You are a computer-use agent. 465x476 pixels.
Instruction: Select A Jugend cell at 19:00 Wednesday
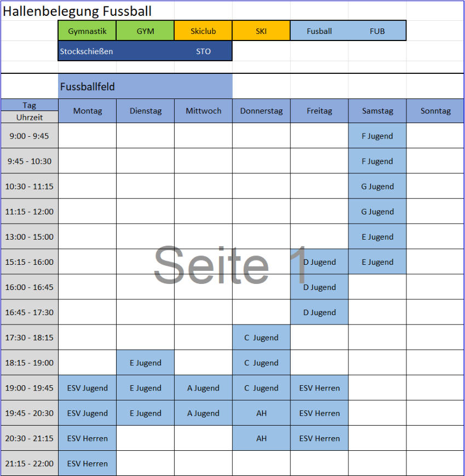point(203,388)
